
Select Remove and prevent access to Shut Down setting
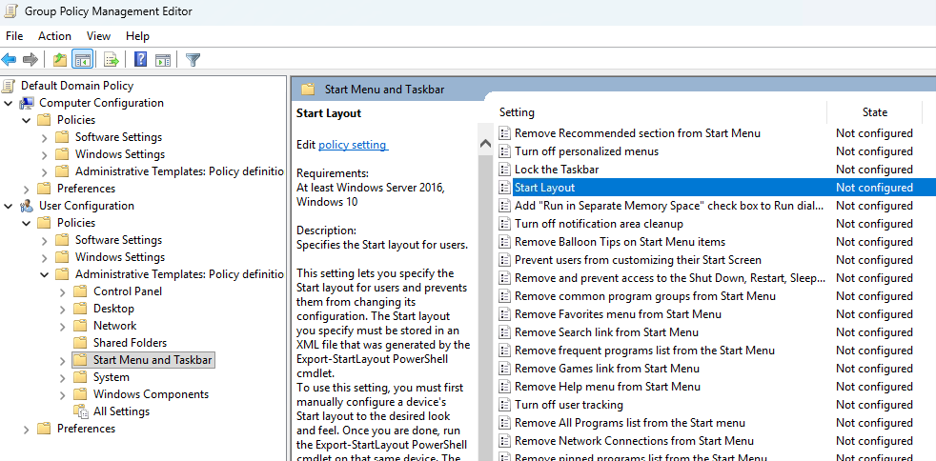tap(670, 278)
